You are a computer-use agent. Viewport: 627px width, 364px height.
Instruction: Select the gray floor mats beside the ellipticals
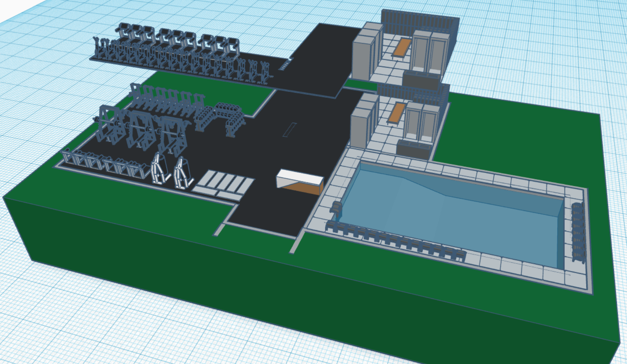(x=223, y=185)
